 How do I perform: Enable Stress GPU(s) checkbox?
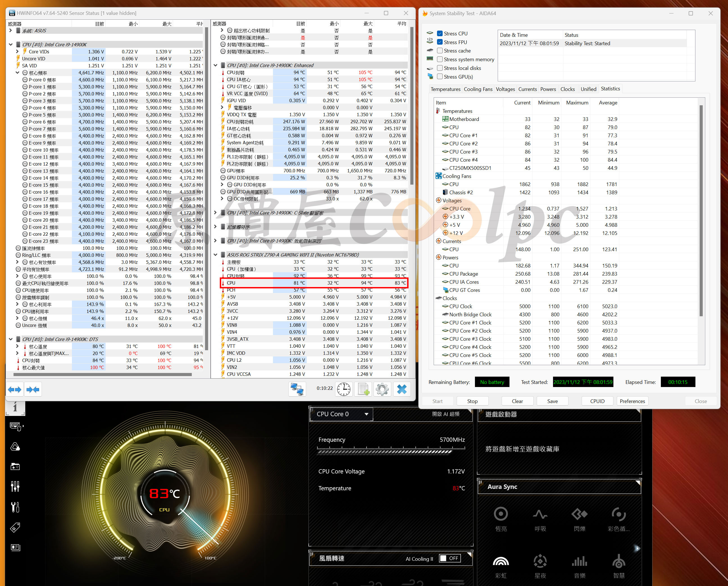(x=440, y=77)
